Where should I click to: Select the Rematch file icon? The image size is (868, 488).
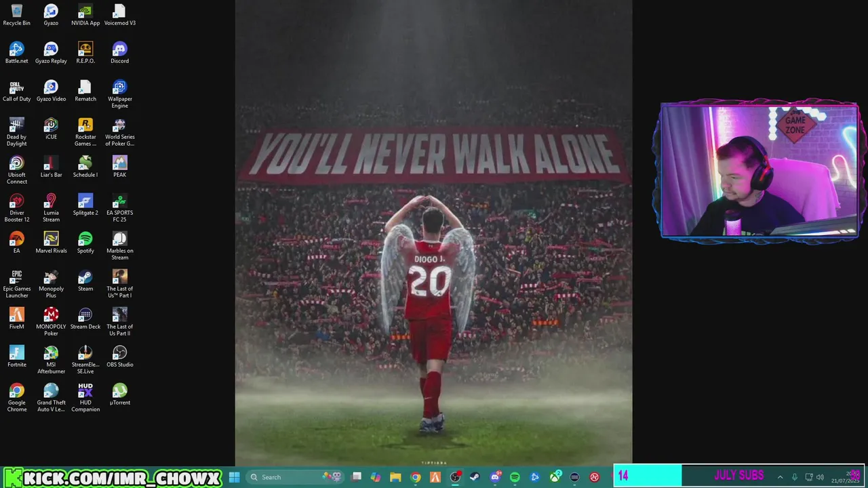[x=85, y=91]
